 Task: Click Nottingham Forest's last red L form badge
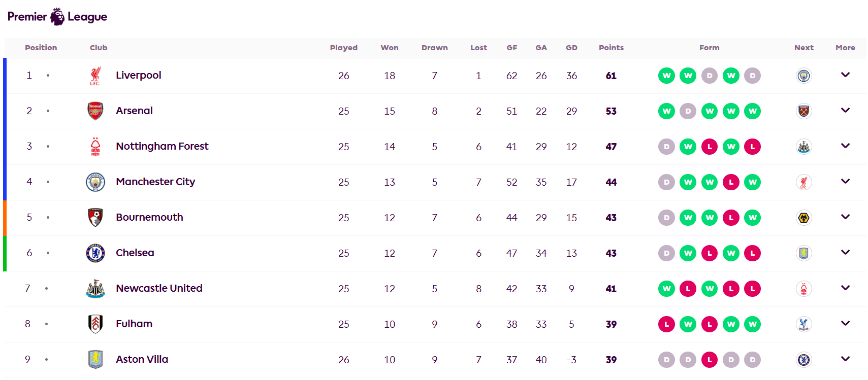752,147
